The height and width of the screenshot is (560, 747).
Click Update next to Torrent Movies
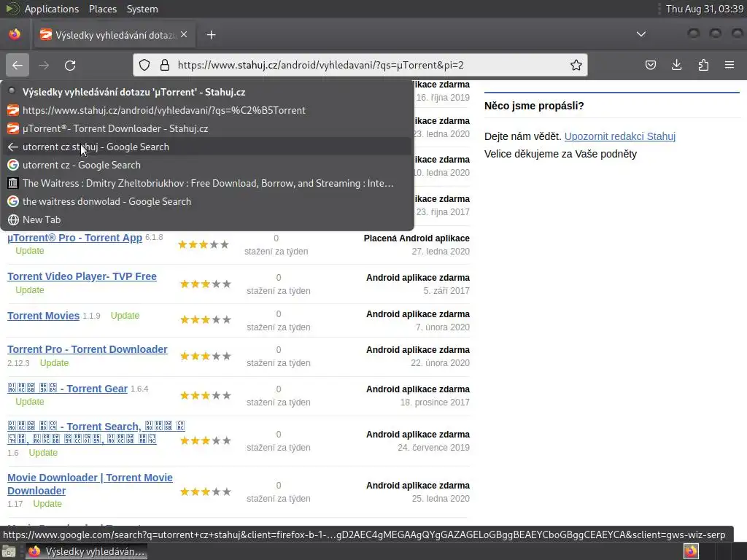(125, 316)
